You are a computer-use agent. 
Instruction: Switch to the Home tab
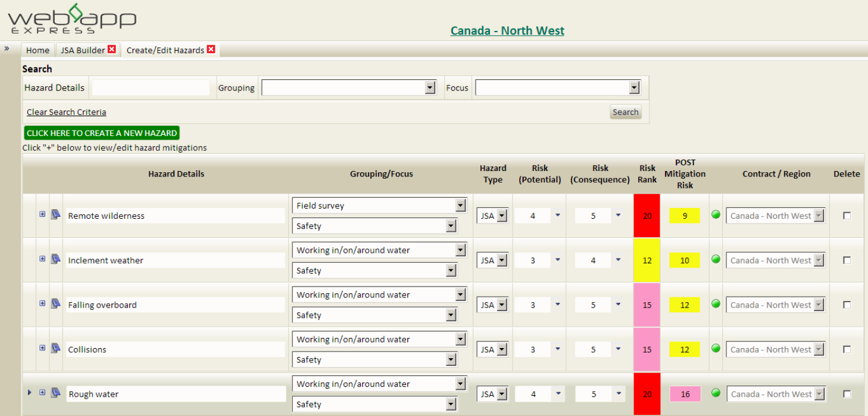pyautogui.click(x=38, y=50)
